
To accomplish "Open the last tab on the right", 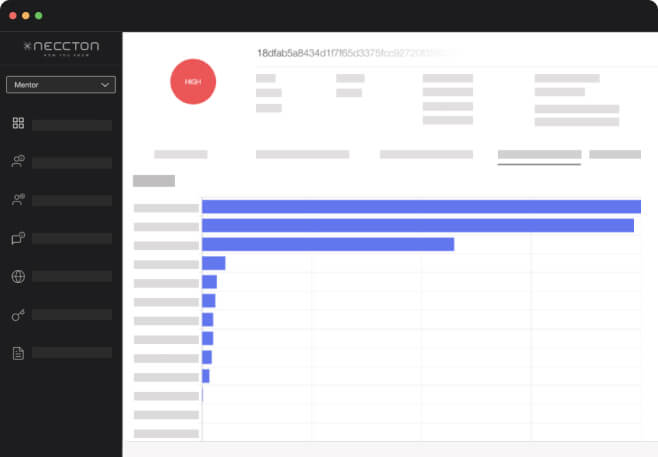I will (x=614, y=155).
